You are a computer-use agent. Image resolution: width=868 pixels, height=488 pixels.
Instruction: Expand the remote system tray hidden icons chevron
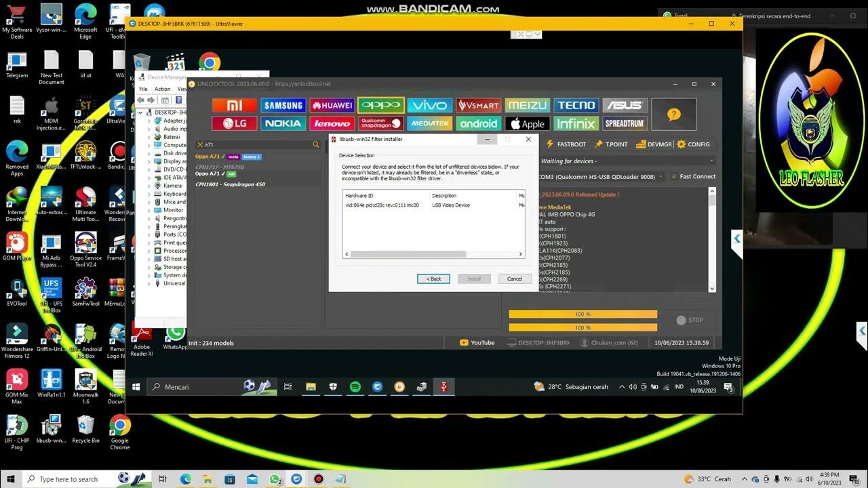point(623,387)
